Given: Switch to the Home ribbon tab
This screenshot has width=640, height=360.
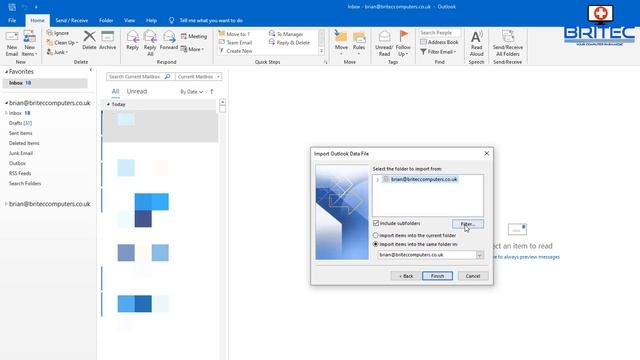Looking at the screenshot, I should click(x=38, y=20).
